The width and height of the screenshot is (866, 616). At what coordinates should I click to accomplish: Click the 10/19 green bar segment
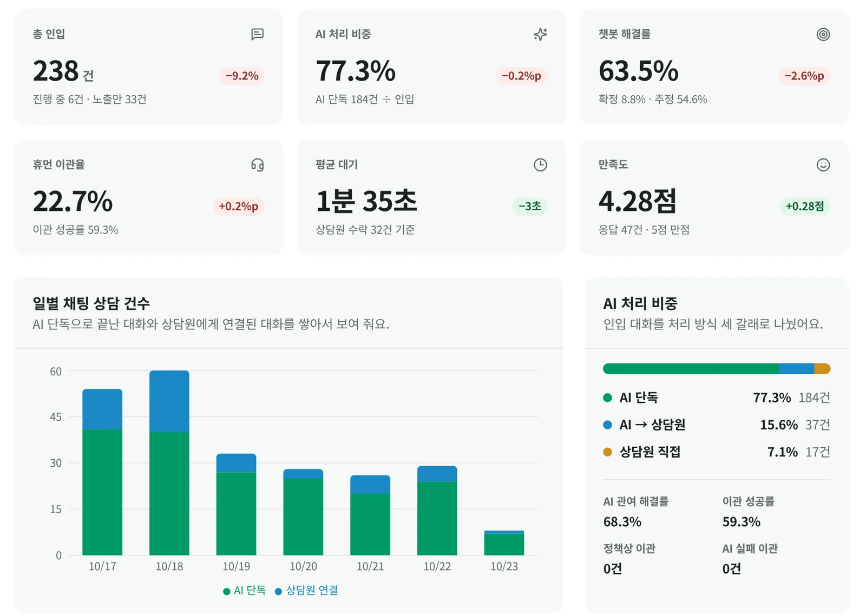(237, 514)
